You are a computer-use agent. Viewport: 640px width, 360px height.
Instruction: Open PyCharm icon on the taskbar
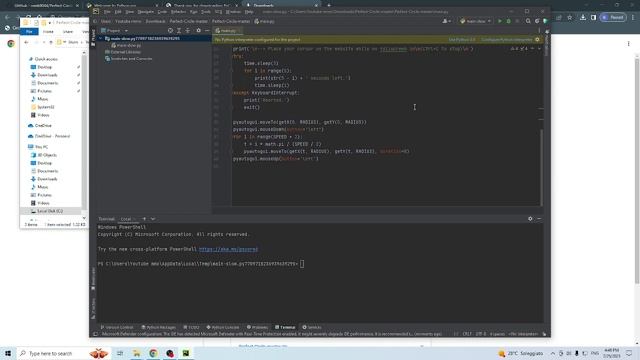coord(186,353)
